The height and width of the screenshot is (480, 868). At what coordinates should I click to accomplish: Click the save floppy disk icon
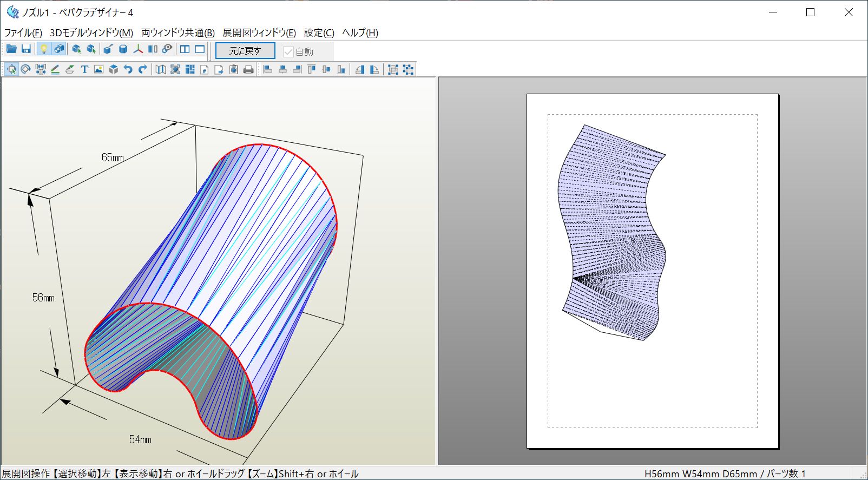pyautogui.click(x=26, y=49)
